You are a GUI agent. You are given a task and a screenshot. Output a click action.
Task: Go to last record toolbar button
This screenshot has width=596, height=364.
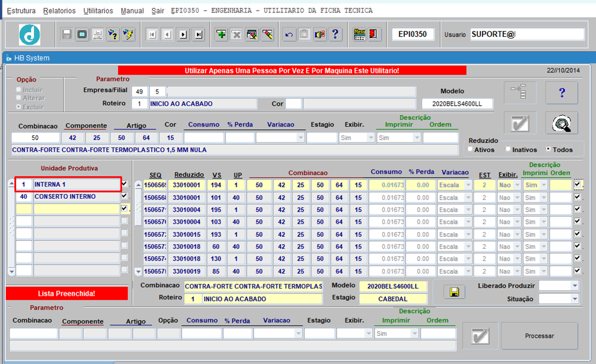coord(199,34)
